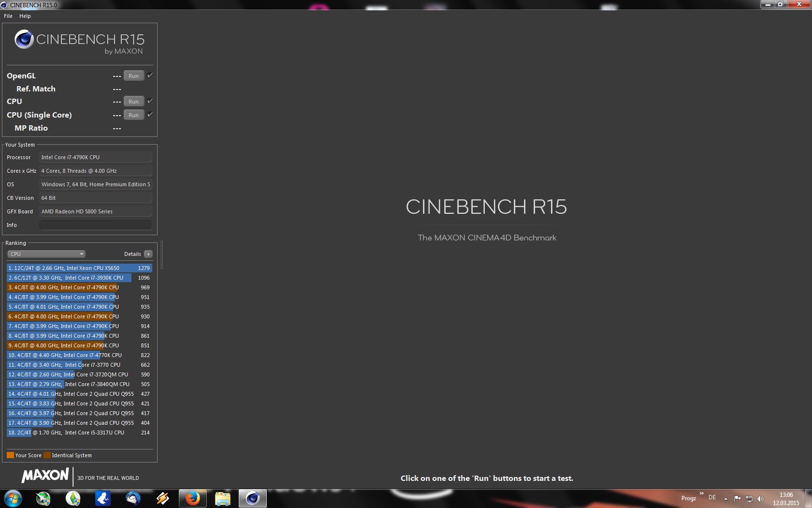Select ranking entry 6 with score 930
The width and height of the screenshot is (812, 508).
pyautogui.click(x=79, y=316)
